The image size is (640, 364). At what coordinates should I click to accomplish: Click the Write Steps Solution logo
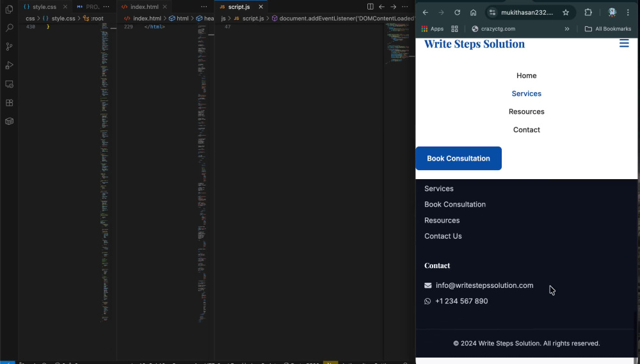click(474, 44)
